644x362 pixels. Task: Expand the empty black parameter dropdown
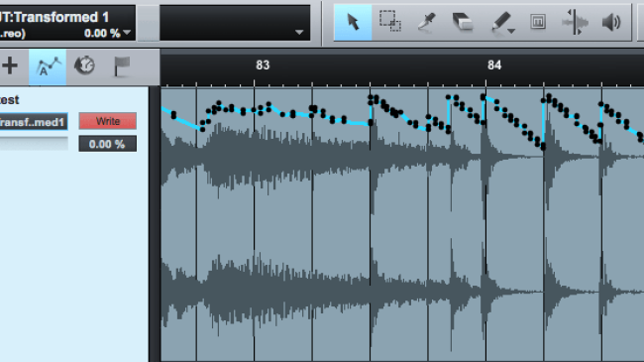(x=235, y=23)
